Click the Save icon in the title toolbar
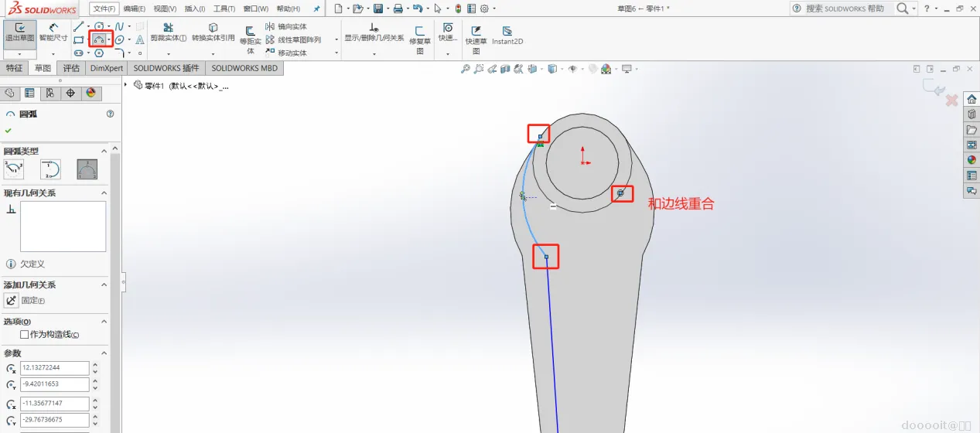Screen dimensions: 980x433 coord(378,9)
